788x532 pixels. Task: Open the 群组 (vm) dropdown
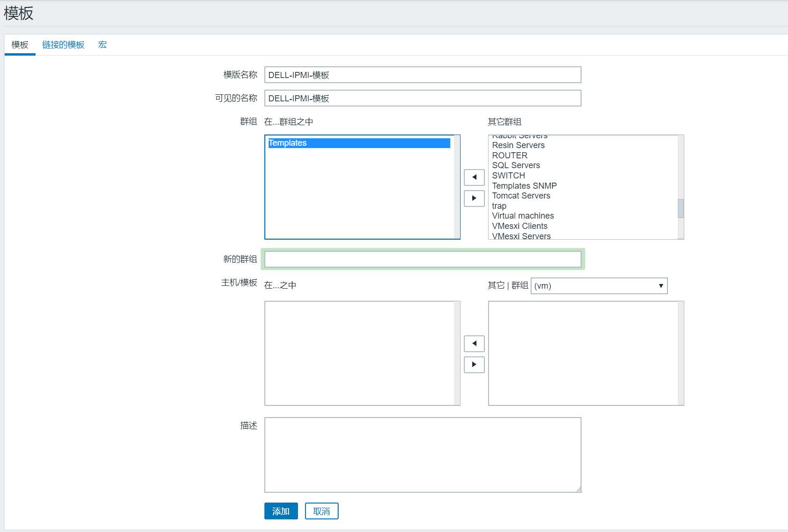tap(599, 286)
